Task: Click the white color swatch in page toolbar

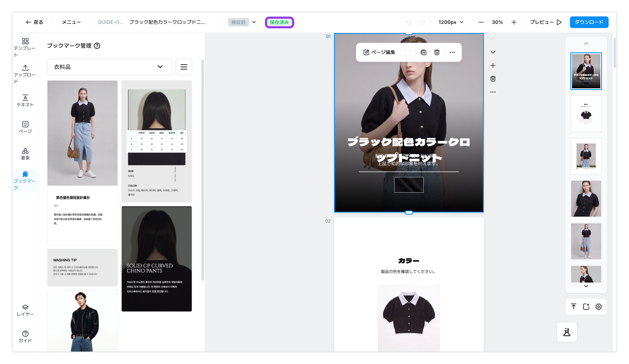Action: coord(408,52)
